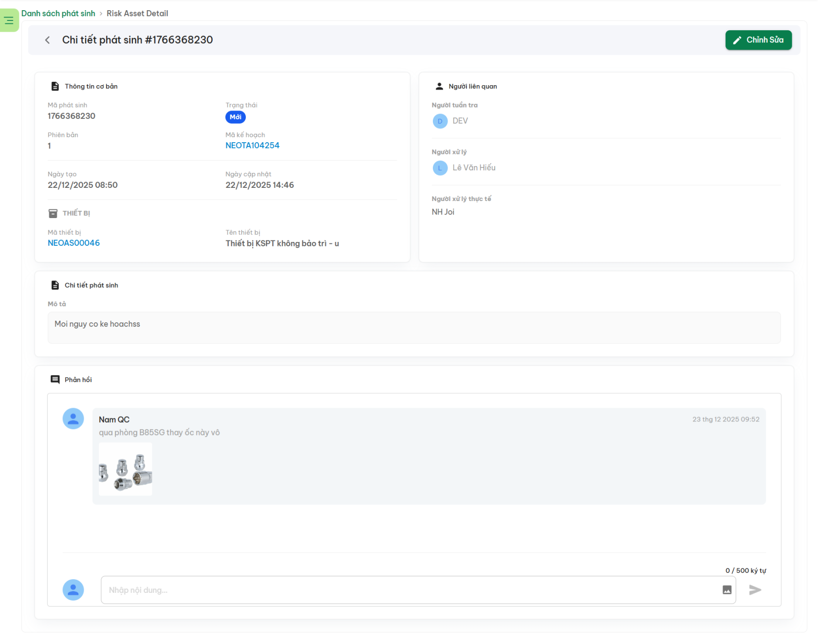The height and width of the screenshot is (644, 818).
Task: Click Lê Văn Hiếu's avatar icon
Action: pyautogui.click(x=440, y=168)
